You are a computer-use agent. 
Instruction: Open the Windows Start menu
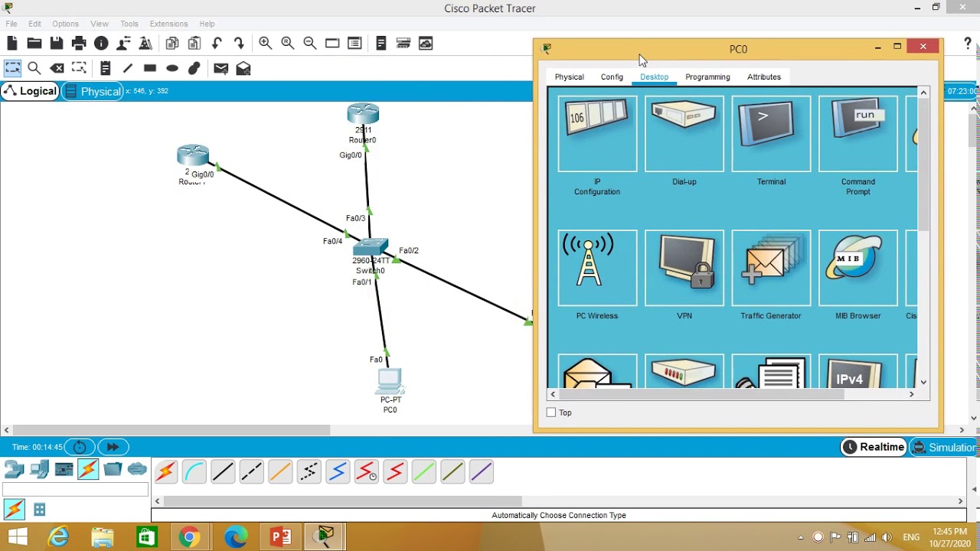coord(17,536)
